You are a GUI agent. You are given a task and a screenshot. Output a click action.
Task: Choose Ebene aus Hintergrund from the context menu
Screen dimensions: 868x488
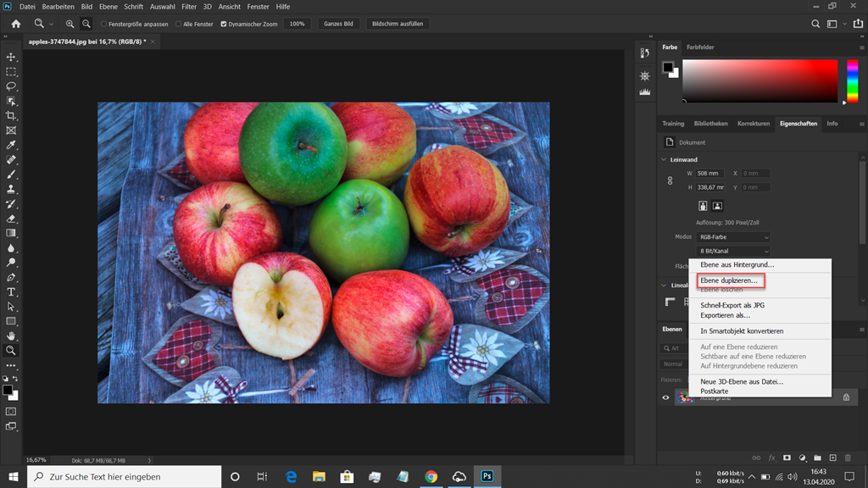click(x=737, y=264)
